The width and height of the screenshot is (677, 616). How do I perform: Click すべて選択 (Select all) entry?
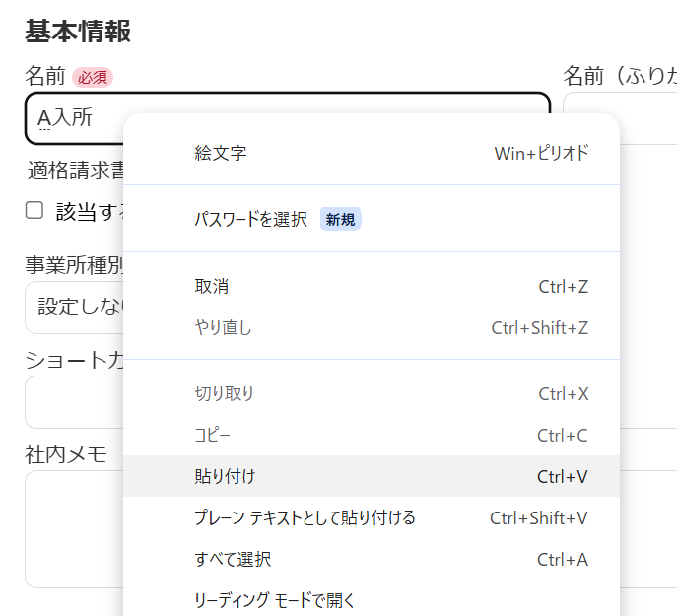click(x=372, y=559)
